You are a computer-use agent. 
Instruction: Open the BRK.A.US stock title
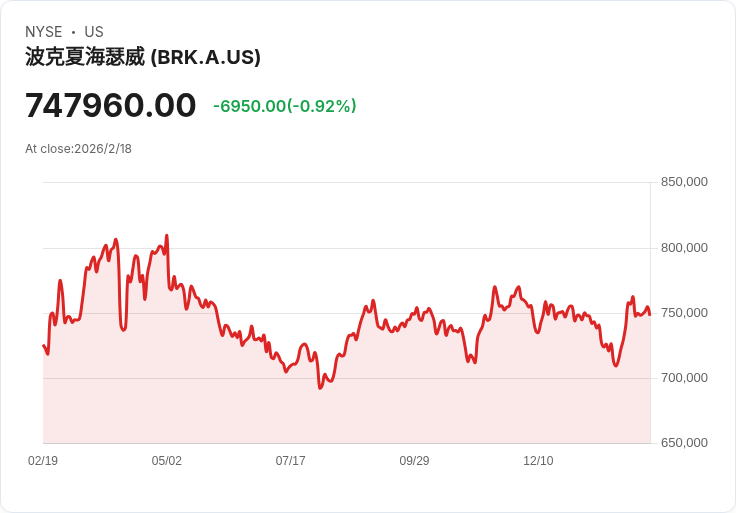click(143, 57)
